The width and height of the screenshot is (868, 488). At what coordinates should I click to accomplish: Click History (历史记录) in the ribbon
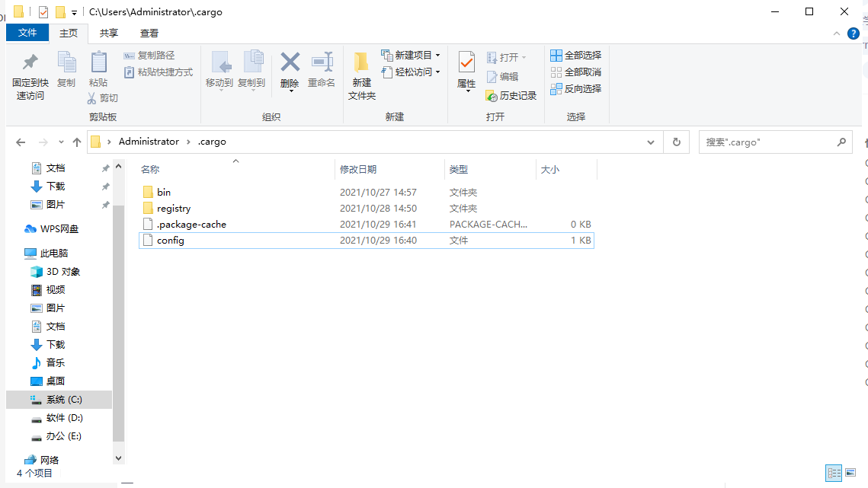[x=511, y=96]
